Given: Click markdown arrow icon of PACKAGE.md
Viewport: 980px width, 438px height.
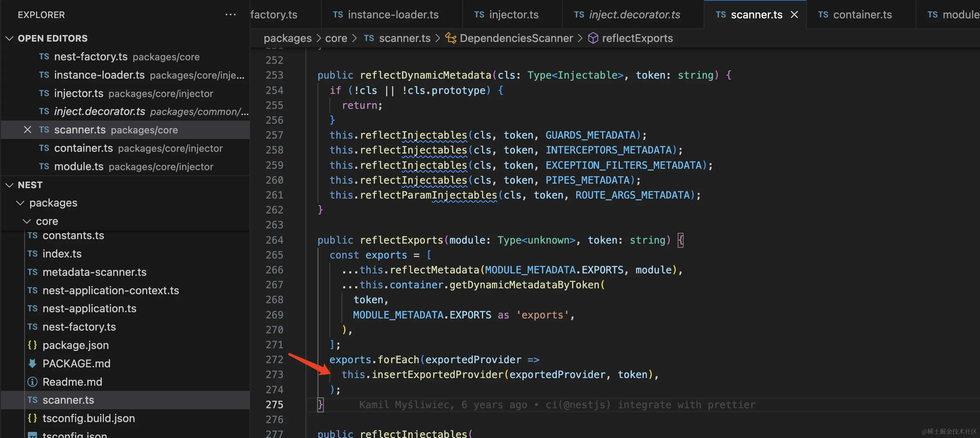Looking at the screenshot, I should pos(33,363).
